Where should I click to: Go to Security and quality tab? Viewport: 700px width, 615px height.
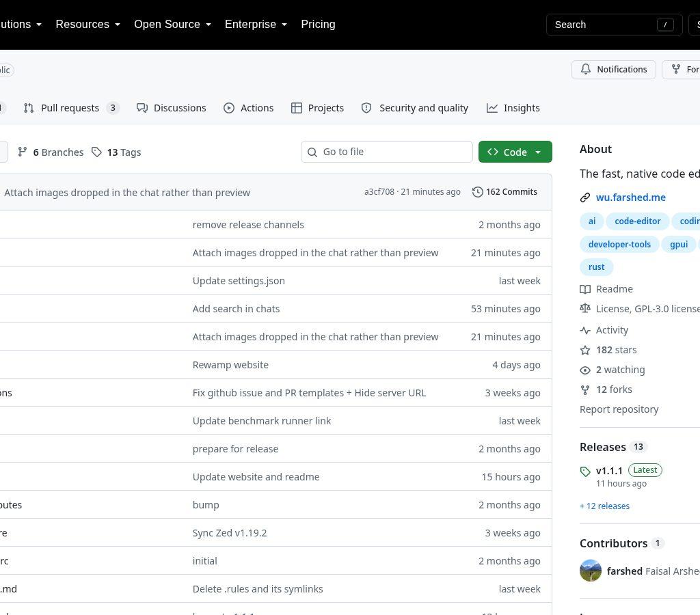415,108
